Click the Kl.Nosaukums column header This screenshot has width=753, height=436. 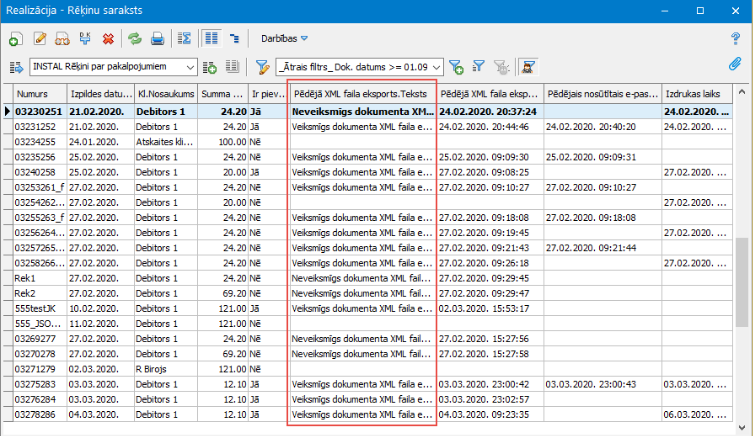pos(164,94)
